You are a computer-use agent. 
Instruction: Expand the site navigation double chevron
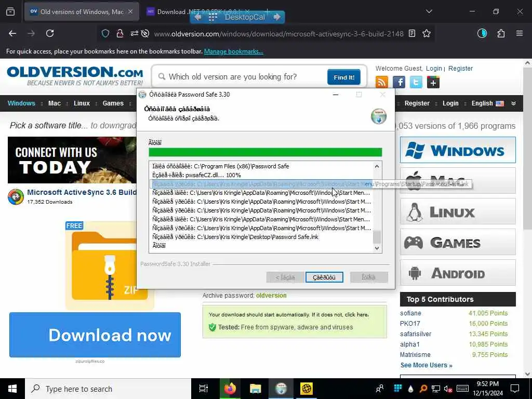point(513,103)
